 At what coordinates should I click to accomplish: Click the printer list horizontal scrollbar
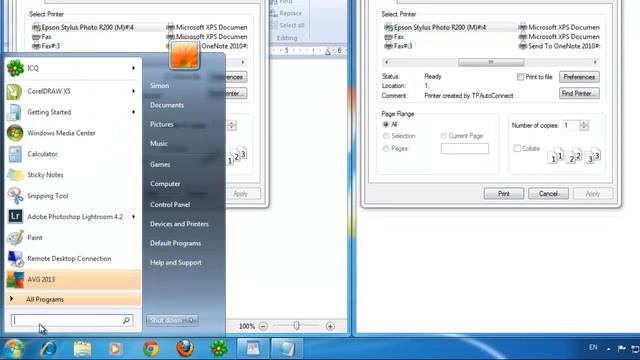(x=491, y=62)
